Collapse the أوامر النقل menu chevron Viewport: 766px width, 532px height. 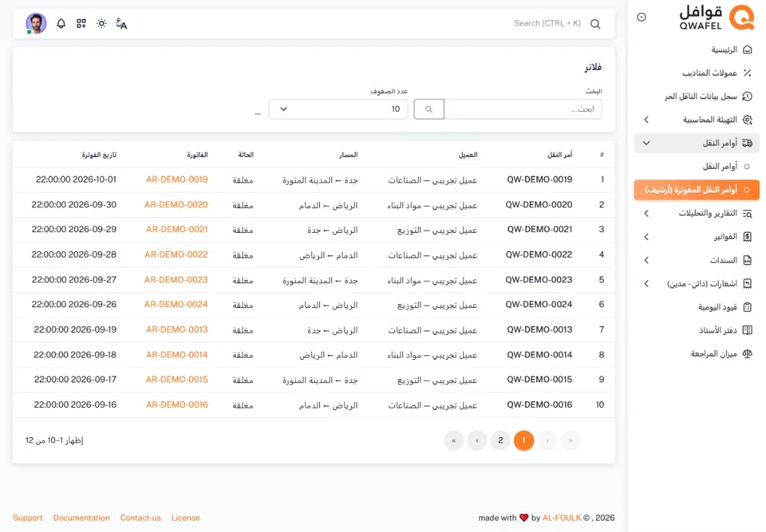pos(646,143)
